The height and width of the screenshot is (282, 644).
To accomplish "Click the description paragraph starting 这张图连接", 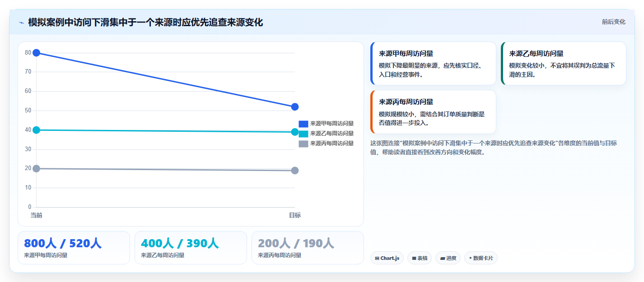I will pyautogui.click(x=494, y=148).
